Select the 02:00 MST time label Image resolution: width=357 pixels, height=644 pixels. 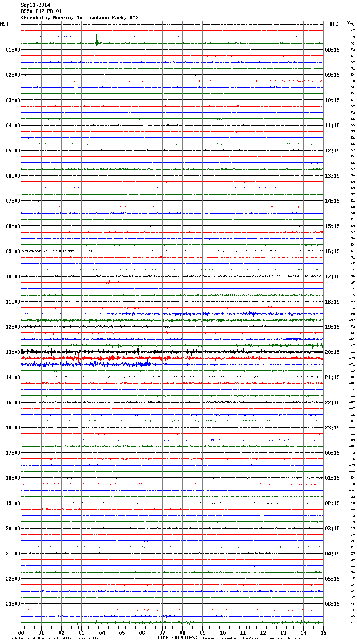pos(13,75)
